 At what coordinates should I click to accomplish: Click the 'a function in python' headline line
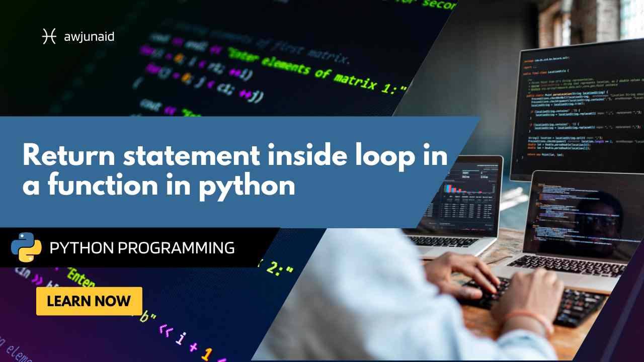tap(158, 186)
